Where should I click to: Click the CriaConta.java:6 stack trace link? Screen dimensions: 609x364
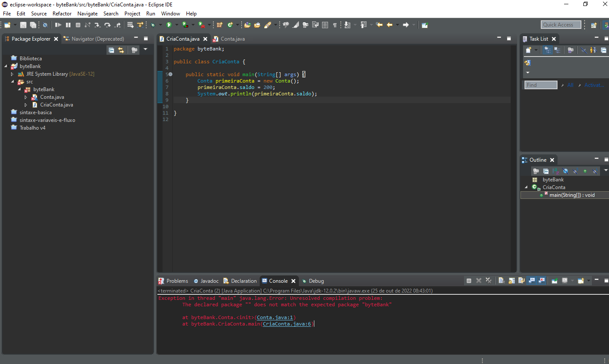click(x=287, y=324)
